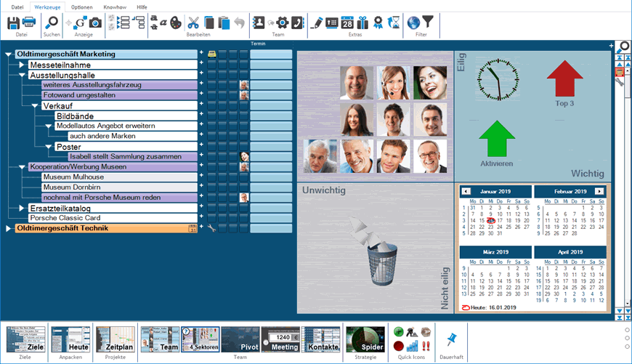Click the camera snapshot icon
The height and width of the screenshot is (364, 632).
click(95, 23)
